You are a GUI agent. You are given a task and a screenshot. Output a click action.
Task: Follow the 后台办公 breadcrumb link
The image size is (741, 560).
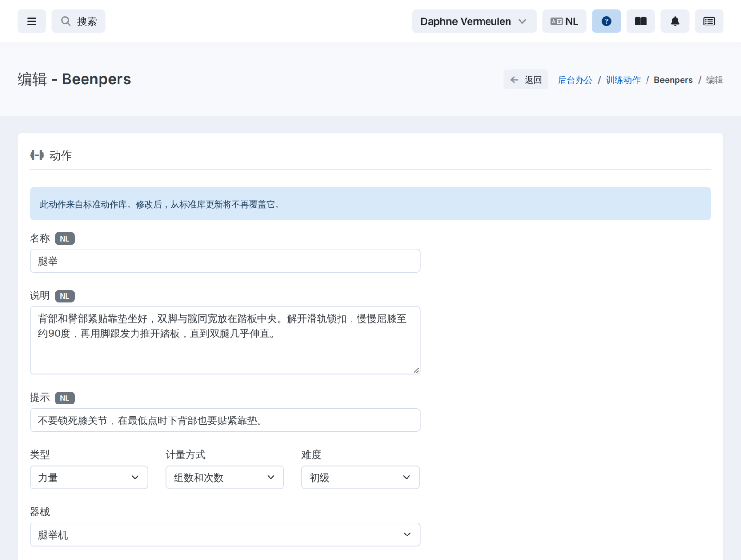click(x=575, y=80)
